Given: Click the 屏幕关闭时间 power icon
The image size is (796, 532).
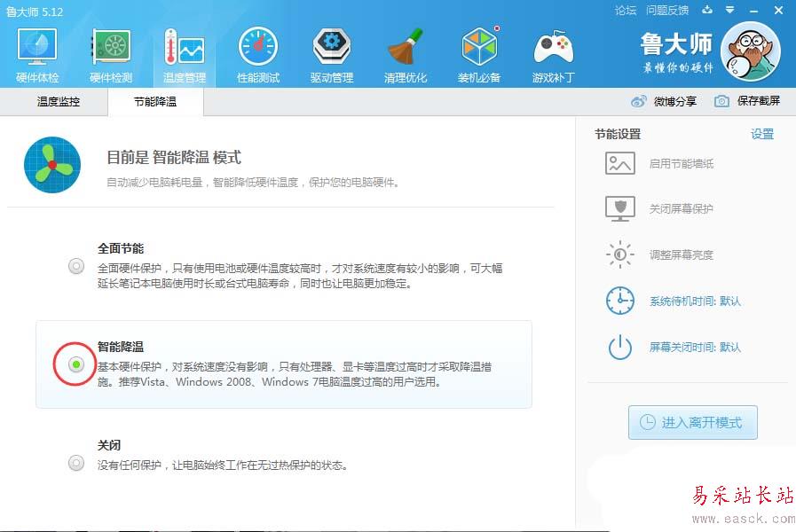Looking at the screenshot, I should point(619,347).
